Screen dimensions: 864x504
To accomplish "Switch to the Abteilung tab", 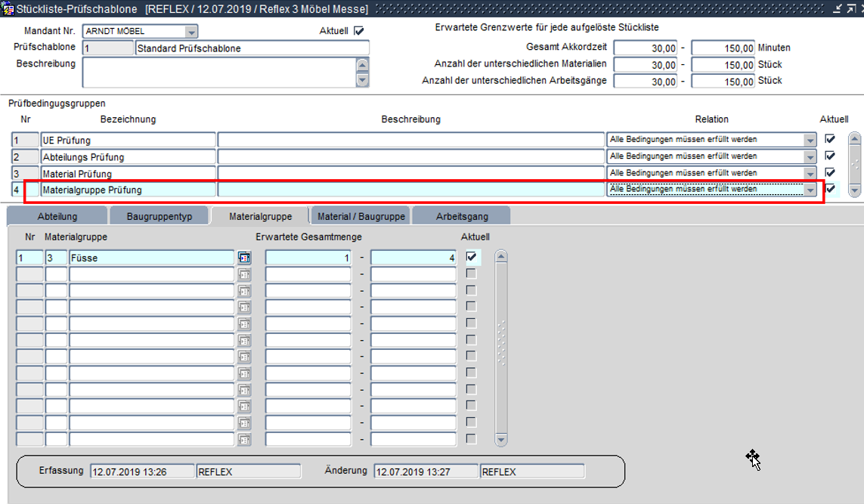I will [57, 216].
